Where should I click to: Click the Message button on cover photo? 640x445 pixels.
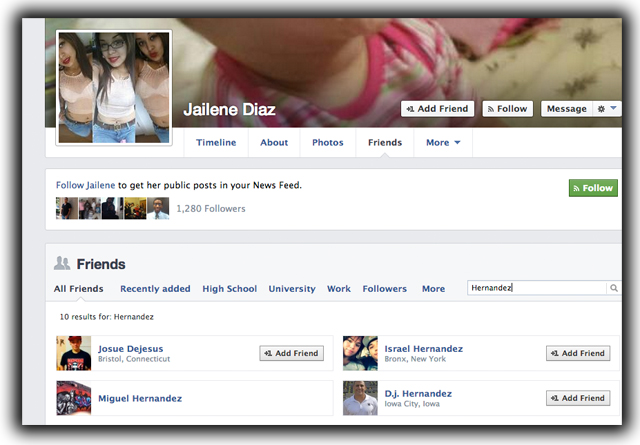click(567, 109)
